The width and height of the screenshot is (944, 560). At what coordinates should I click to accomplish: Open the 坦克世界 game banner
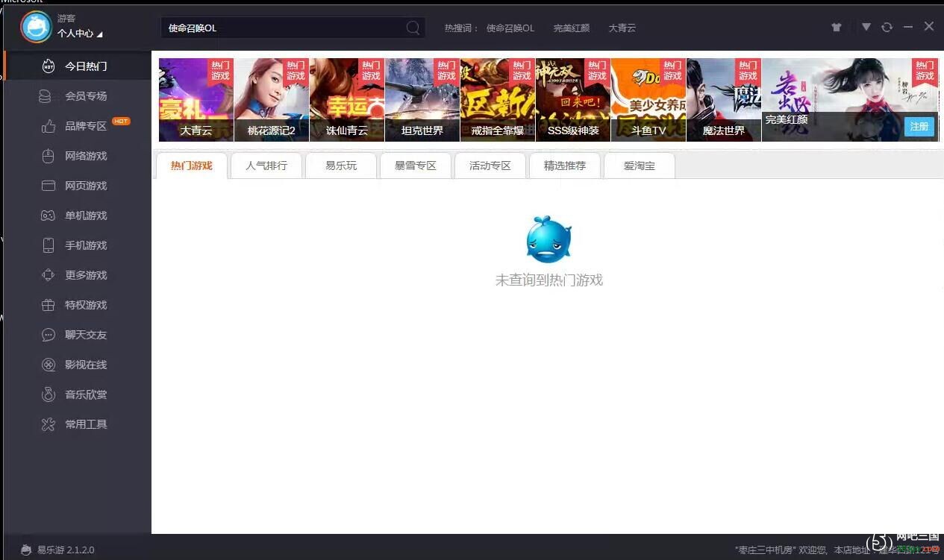point(422,100)
